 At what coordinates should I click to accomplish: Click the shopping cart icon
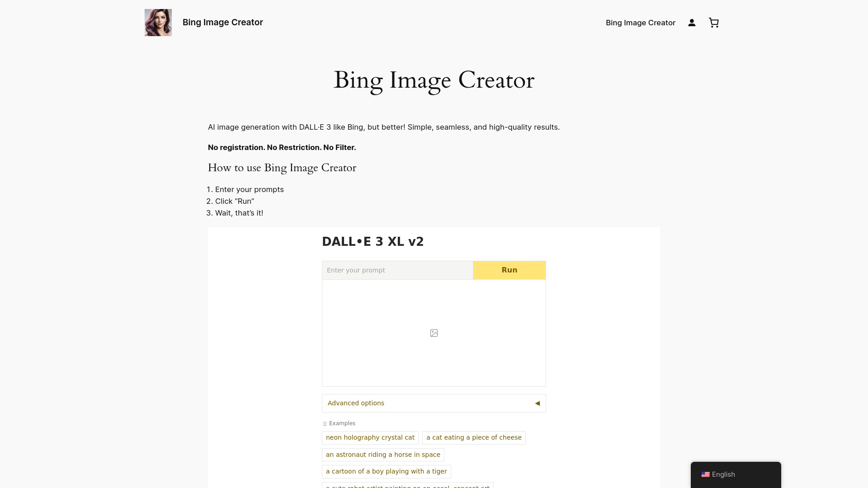pyautogui.click(x=714, y=23)
